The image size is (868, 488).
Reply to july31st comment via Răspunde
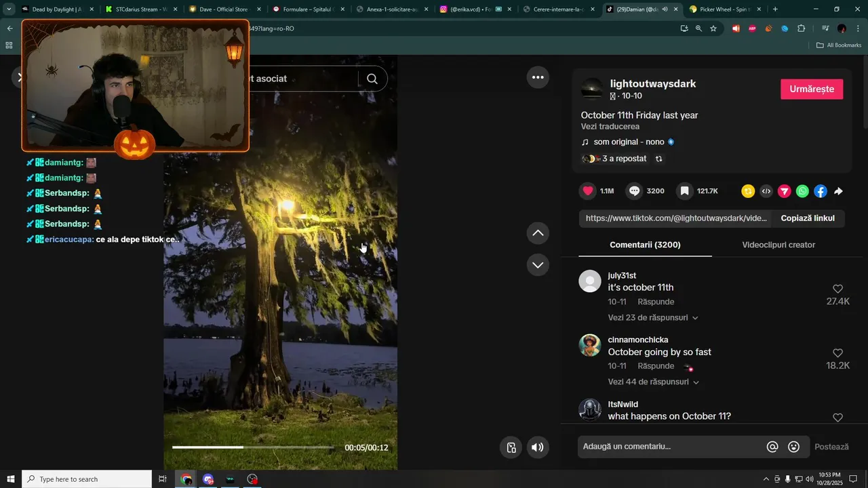[656, 302]
